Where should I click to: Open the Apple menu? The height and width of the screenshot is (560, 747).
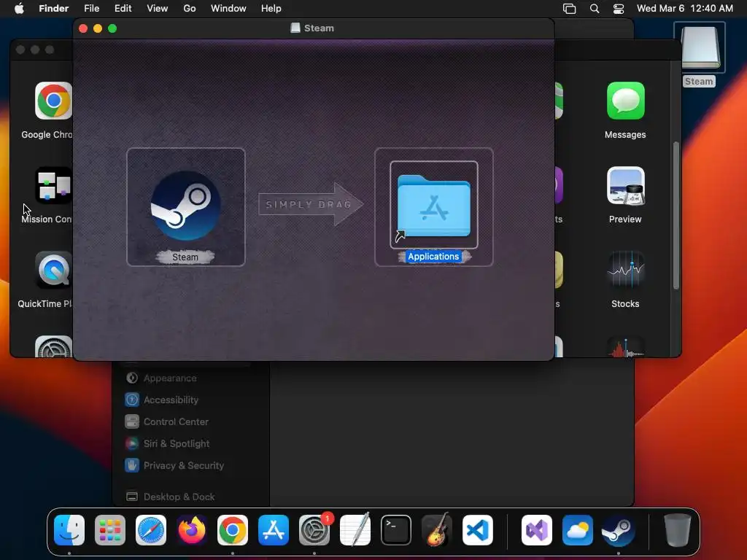[x=19, y=8]
